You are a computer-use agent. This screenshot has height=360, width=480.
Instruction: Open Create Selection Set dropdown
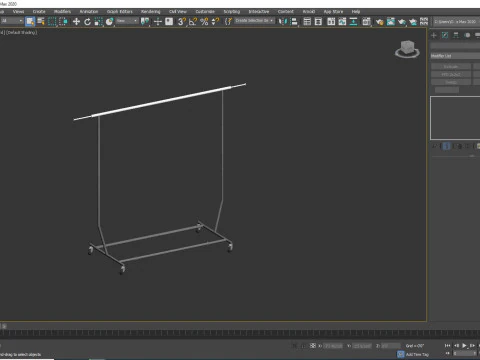[x=254, y=21]
